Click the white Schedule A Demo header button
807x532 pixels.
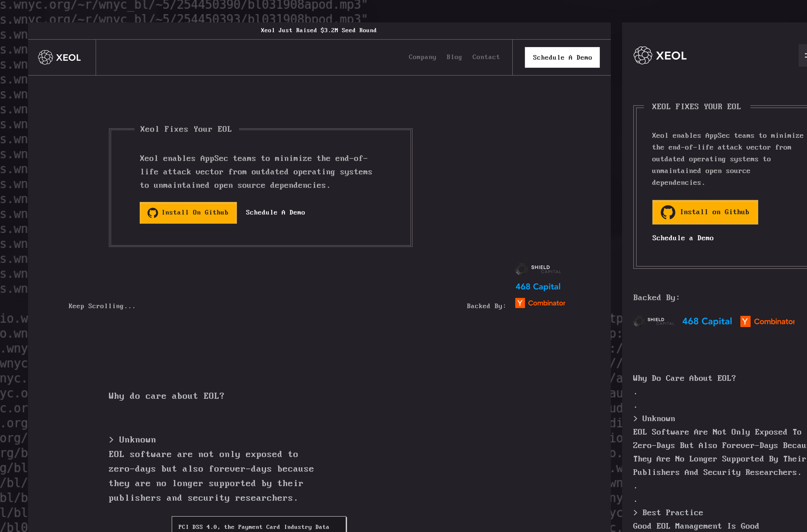click(x=562, y=57)
